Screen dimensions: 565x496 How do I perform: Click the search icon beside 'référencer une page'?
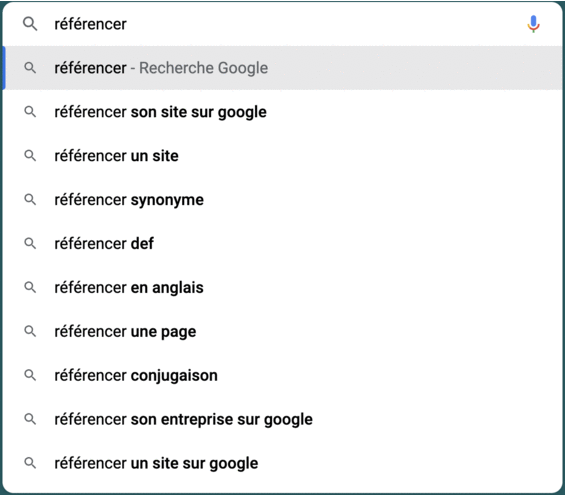coord(30,331)
